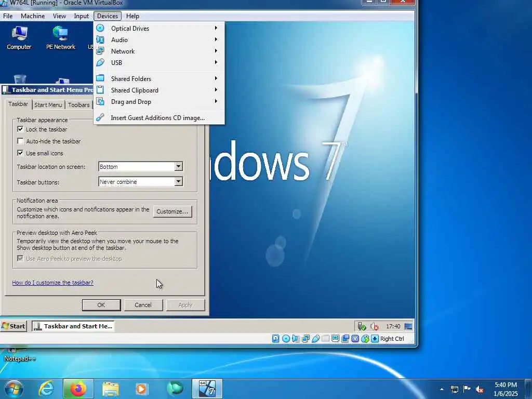Viewport: 532px width, 399px height.
Task: Click the Audio icon in Devices menu
Action: (x=100, y=39)
